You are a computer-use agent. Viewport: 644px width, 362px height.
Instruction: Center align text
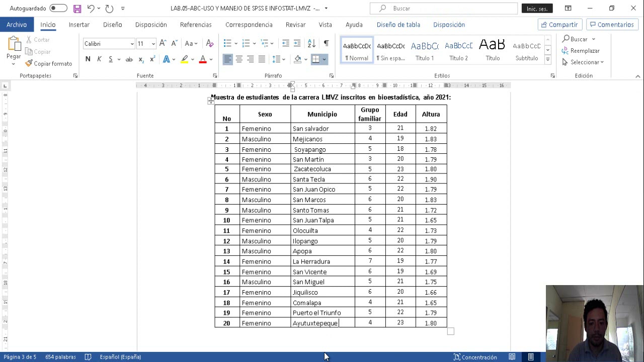pos(239,59)
